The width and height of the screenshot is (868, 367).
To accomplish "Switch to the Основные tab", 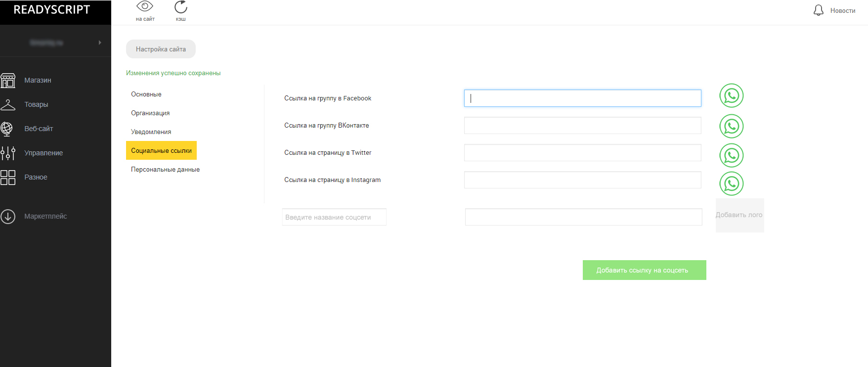I will (x=146, y=94).
